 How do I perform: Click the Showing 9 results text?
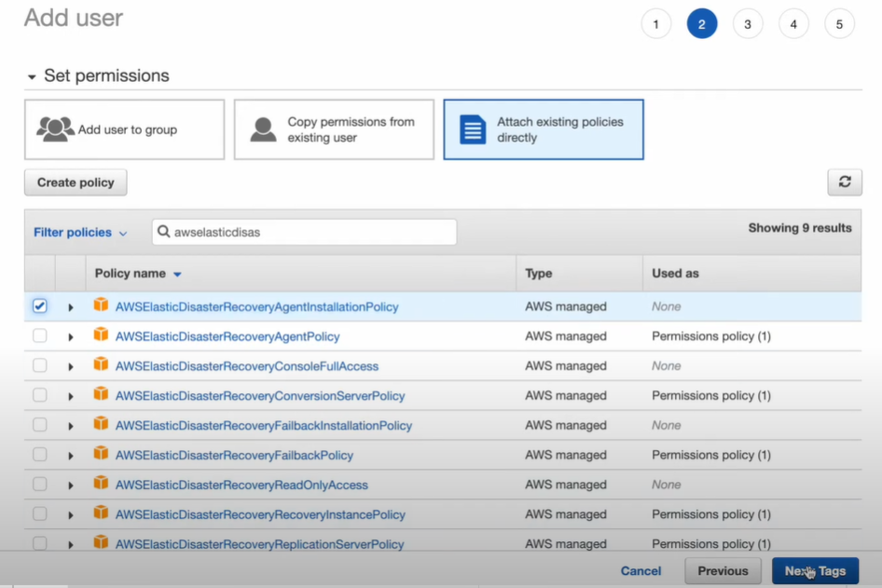point(799,227)
